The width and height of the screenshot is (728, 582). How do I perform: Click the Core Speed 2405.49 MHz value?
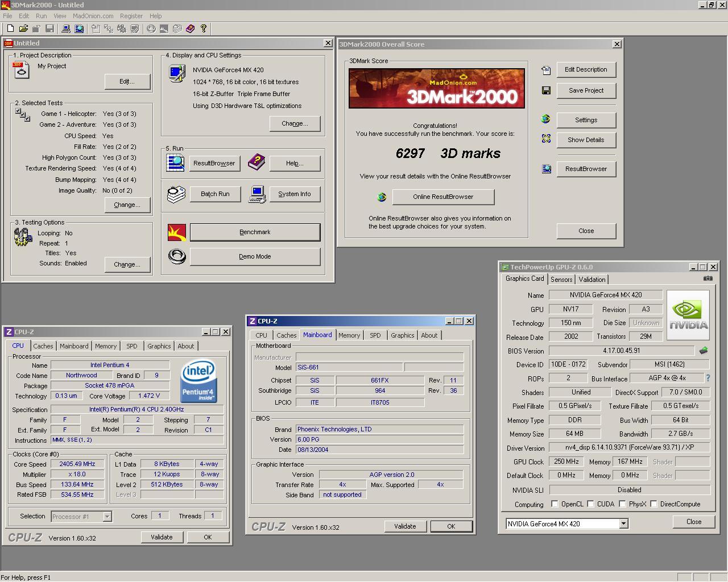(x=77, y=464)
